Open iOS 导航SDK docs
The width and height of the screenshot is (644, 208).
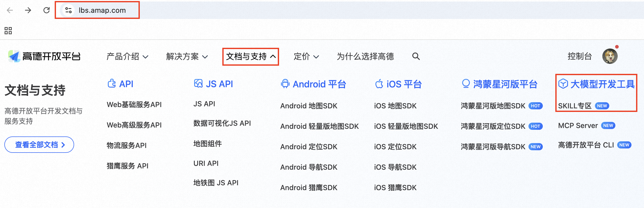[395, 167]
